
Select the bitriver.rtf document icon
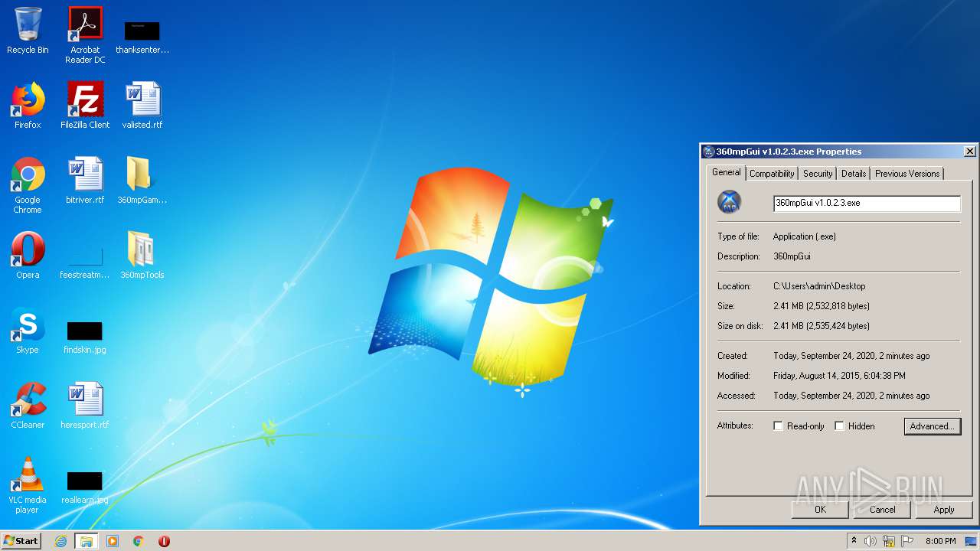(x=85, y=181)
